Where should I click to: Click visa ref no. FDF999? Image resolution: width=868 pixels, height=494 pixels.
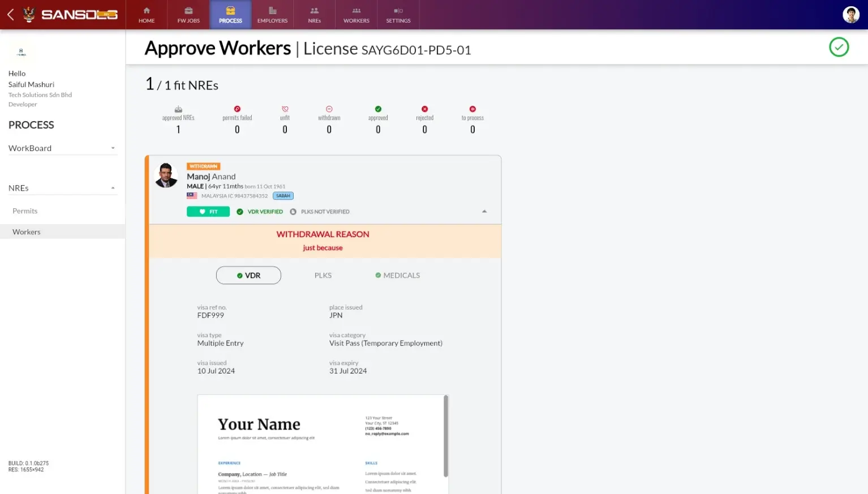210,315
